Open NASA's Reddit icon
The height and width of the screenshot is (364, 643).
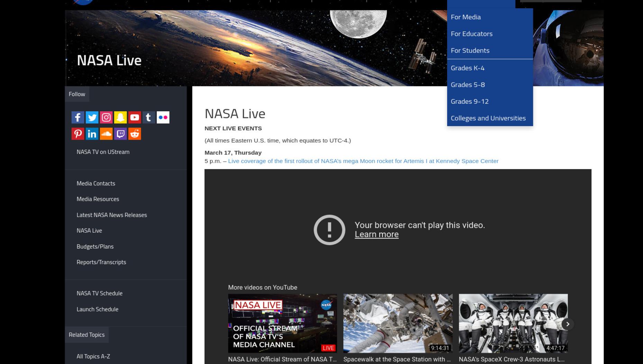[135, 134]
